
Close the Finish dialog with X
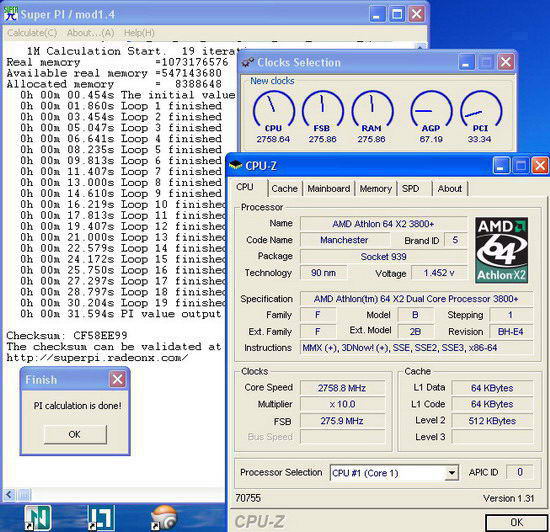118,379
